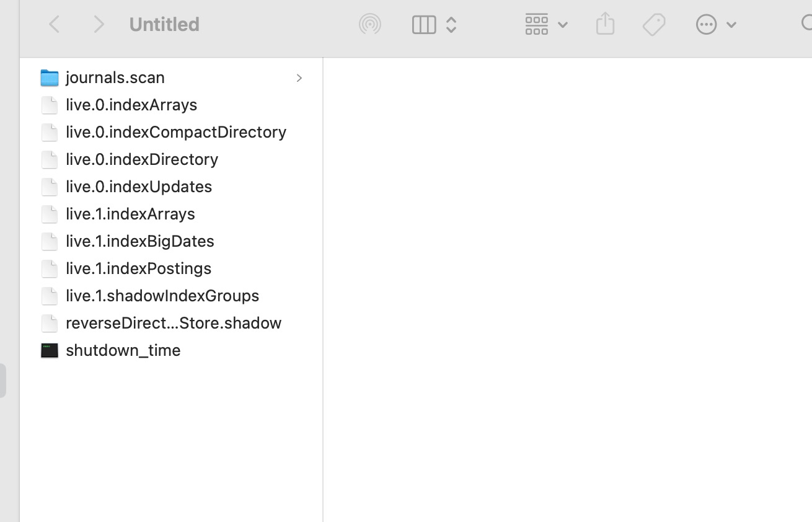Click the column view icon
Image resolution: width=812 pixels, height=522 pixels.
click(424, 25)
